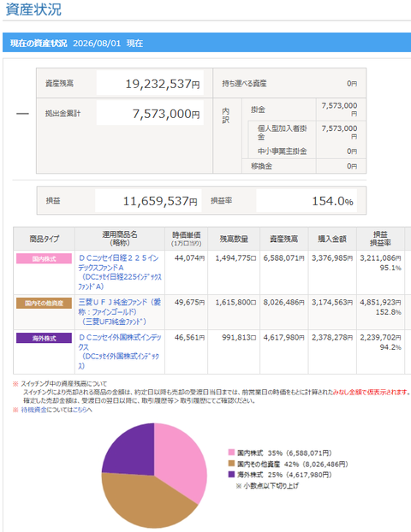Click the pink legend swatch for 国内株式

tap(231, 452)
